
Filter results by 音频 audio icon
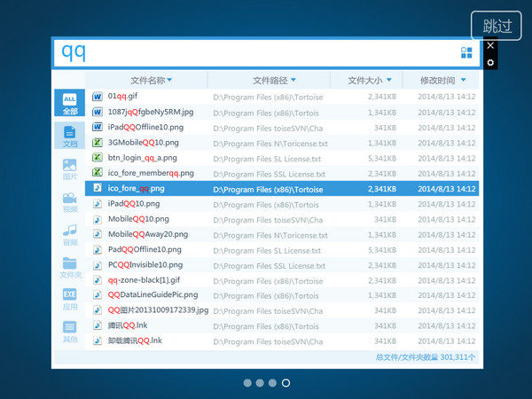[70, 234]
